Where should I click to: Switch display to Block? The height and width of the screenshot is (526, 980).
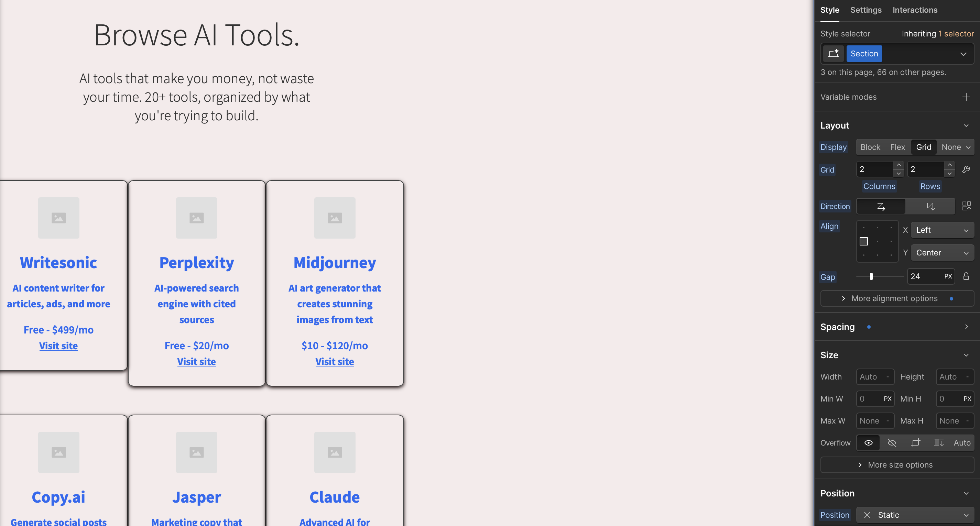click(870, 147)
